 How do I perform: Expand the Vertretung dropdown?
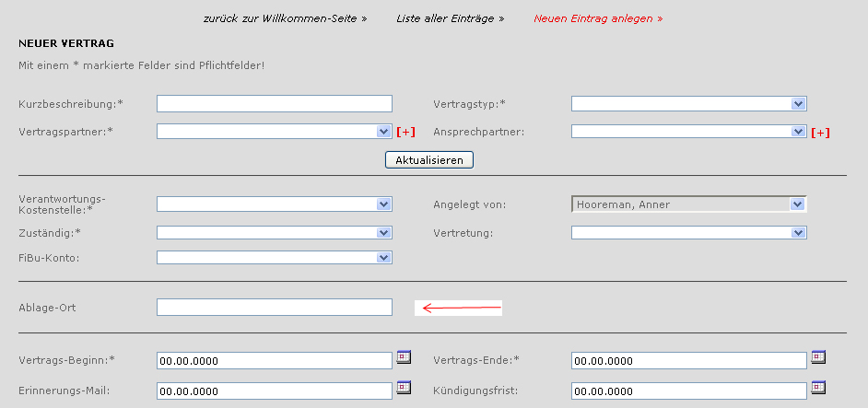(x=688, y=232)
